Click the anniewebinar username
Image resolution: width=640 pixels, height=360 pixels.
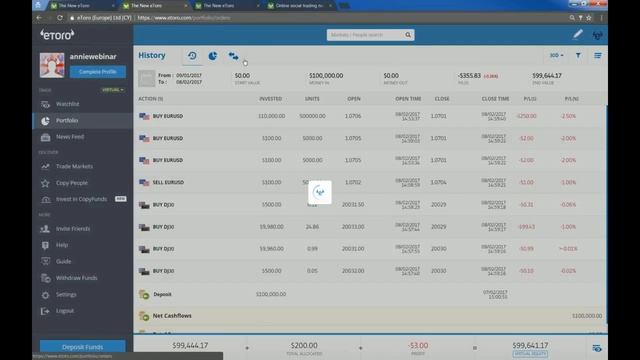93,57
